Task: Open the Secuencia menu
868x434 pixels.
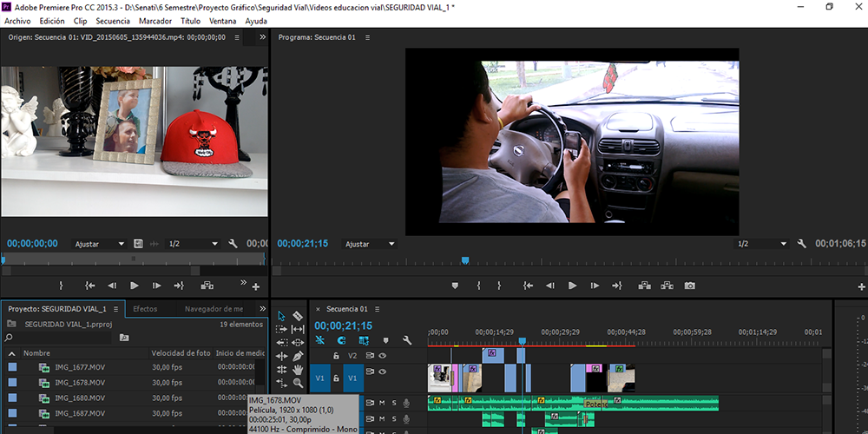Action: tap(113, 21)
